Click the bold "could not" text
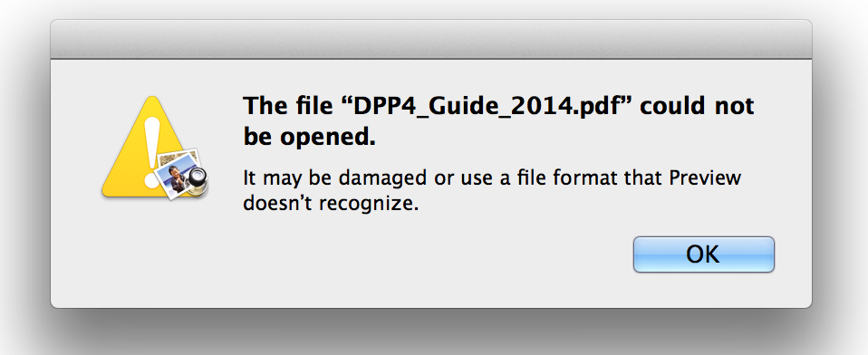This screenshot has height=355, width=868. pos(698,105)
